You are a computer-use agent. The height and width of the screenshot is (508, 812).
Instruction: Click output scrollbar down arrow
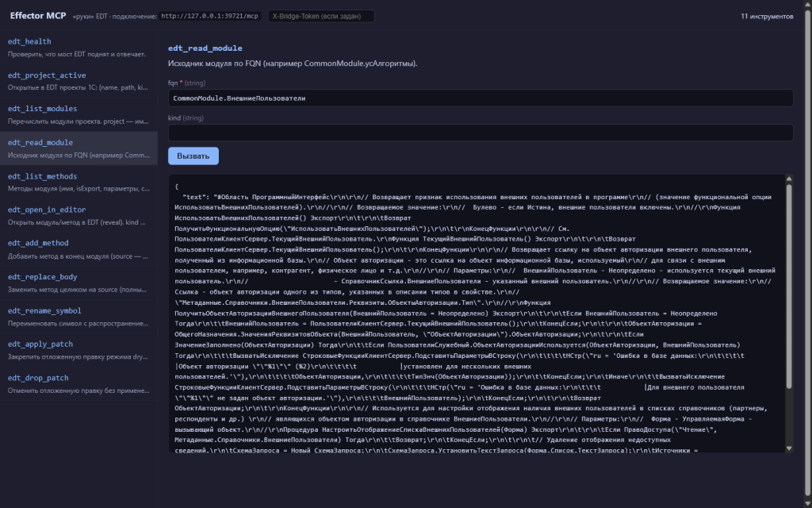[x=789, y=448]
